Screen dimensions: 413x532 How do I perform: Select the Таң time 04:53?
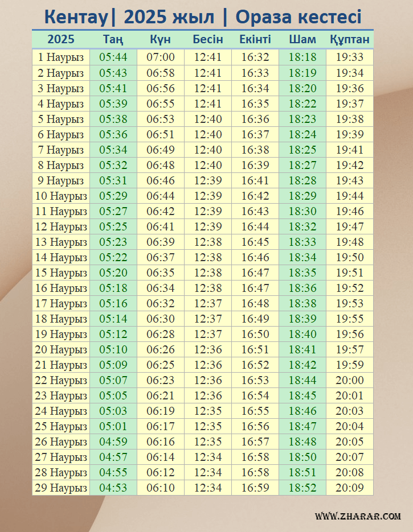(x=113, y=488)
